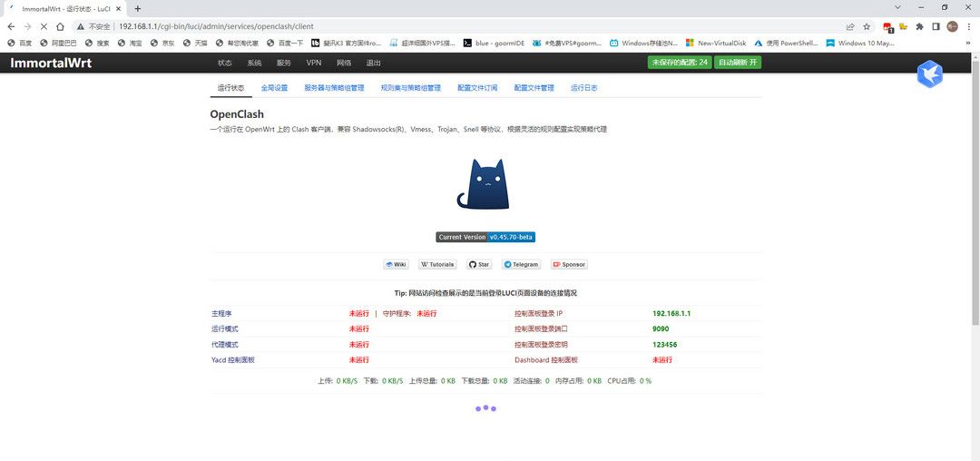Open the VPN menu
Image resolution: width=980 pixels, height=461 pixels.
[314, 63]
